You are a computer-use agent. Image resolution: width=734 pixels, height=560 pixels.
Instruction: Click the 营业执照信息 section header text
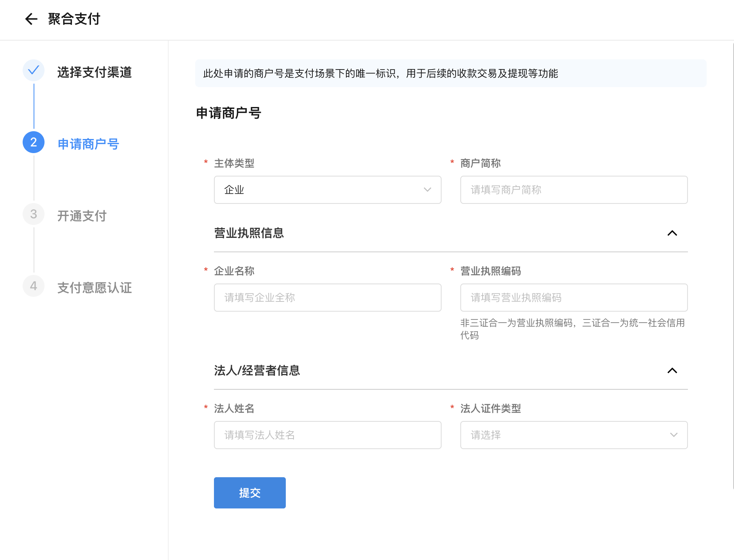[249, 233]
